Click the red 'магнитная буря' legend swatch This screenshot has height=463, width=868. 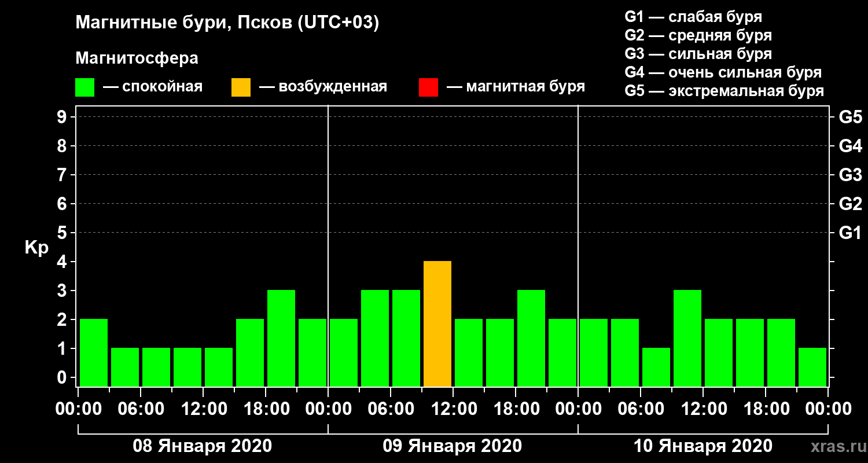tap(428, 87)
